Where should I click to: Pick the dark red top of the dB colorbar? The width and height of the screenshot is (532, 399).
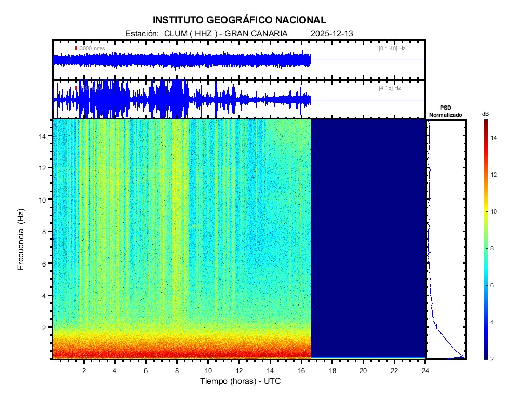point(485,123)
